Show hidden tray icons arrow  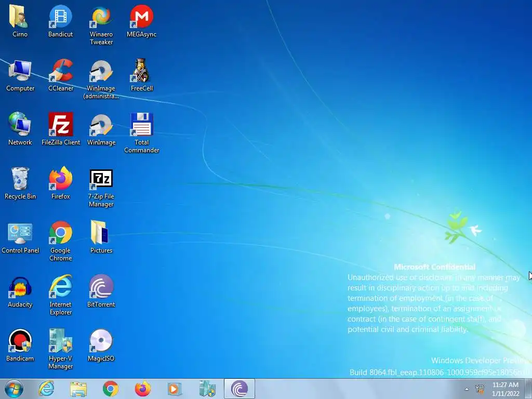click(x=467, y=389)
